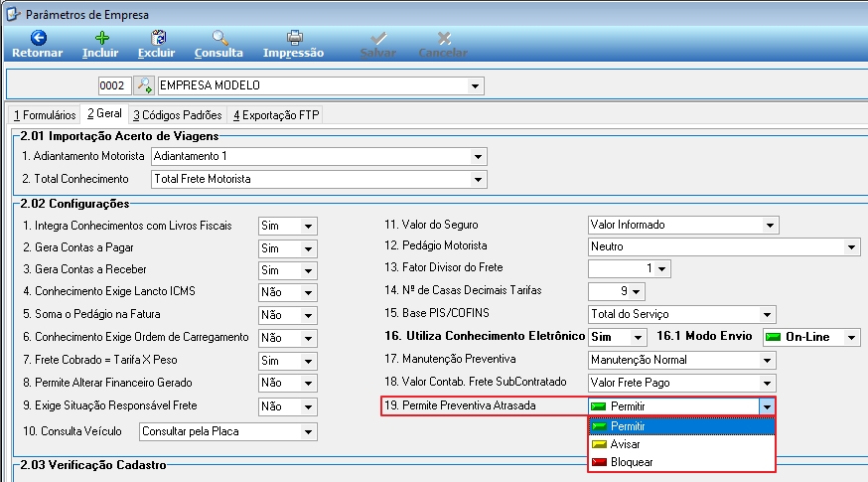Open the Nº de Casas Decimais Tarifas dropdown
Screen dimensions: 868x482
tap(636, 291)
